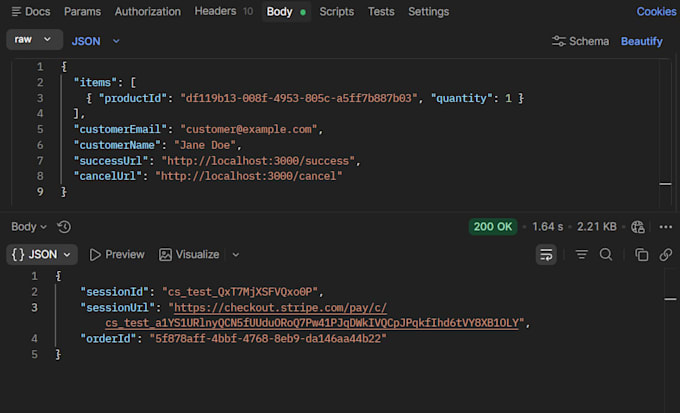Click the Docs list icon
The height and width of the screenshot is (413, 680).
(16, 12)
